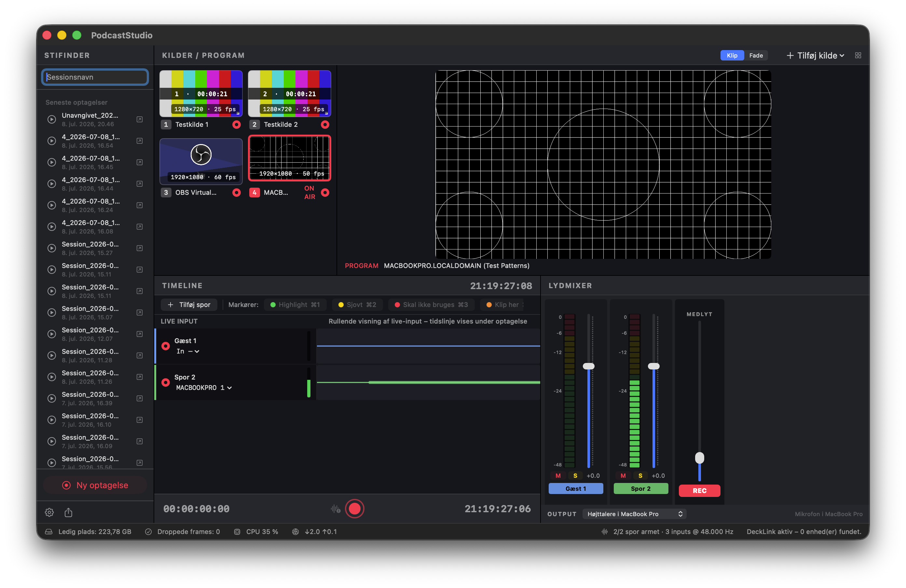906x588 pixels.
Task: Toggle record arm on Testkilde 1
Action: pos(236,124)
